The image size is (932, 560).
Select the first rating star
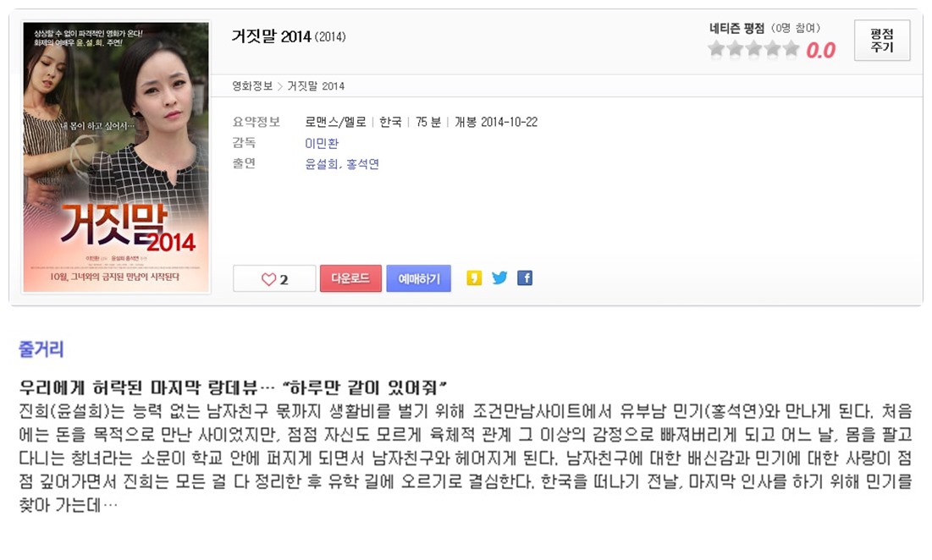tap(716, 49)
